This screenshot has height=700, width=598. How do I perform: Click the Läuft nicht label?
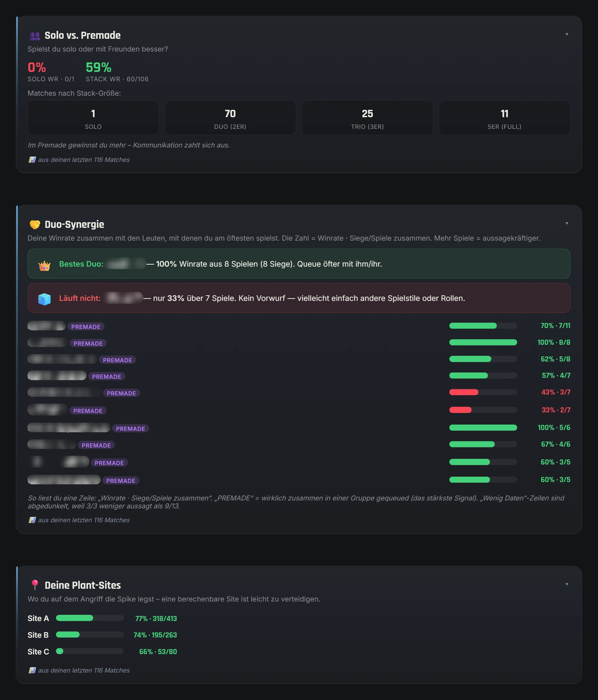coord(80,298)
